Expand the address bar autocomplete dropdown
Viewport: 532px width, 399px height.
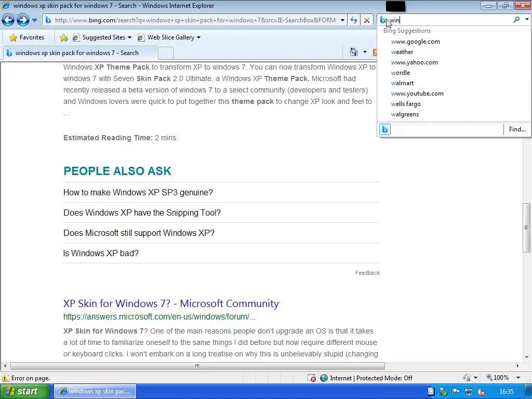[342, 20]
